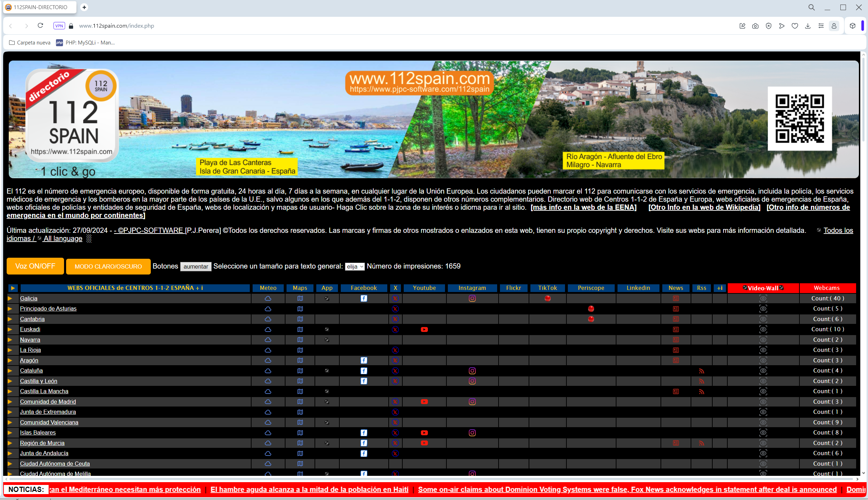Open the ©PJPC-SOFTWARE link
This screenshot has width=868, height=500.
(x=150, y=230)
